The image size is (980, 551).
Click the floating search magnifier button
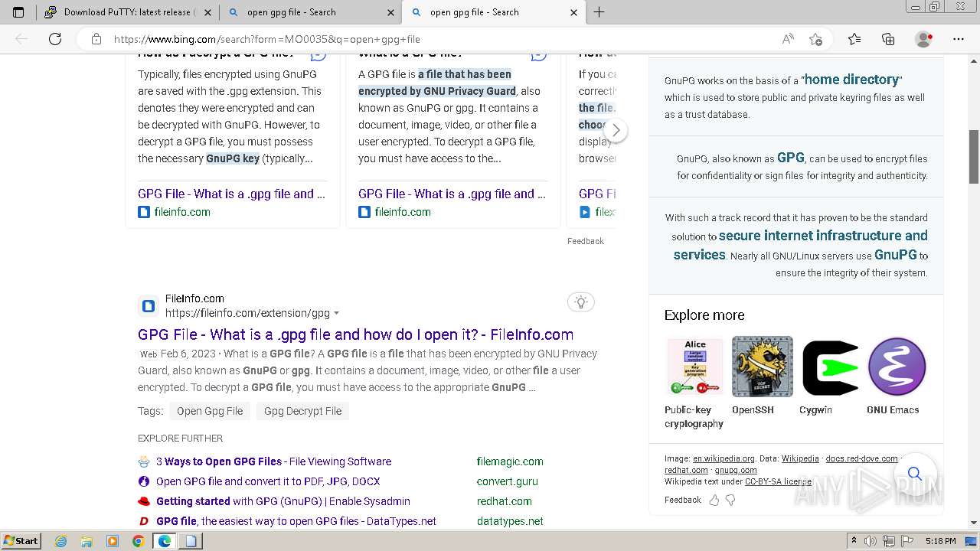coord(914,474)
